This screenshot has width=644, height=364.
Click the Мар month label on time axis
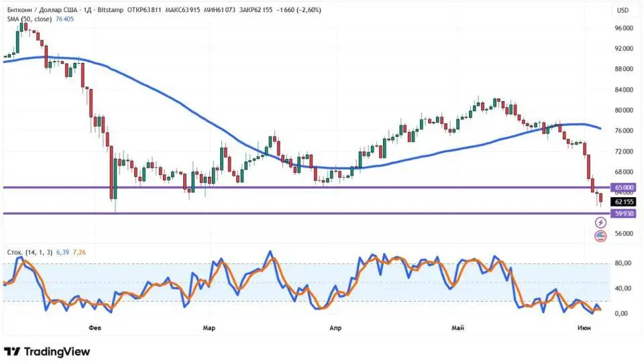click(x=209, y=328)
